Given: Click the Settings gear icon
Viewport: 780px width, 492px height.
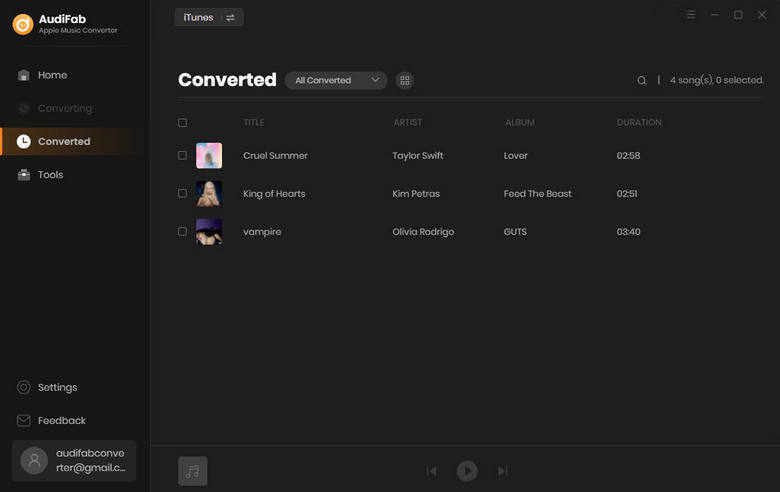Looking at the screenshot, I should pos(23,387).
